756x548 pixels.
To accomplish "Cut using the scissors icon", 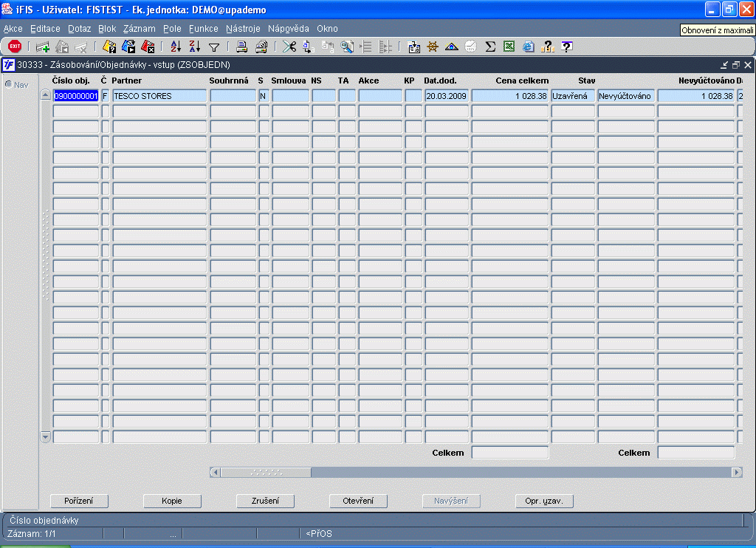I will 289,47.
